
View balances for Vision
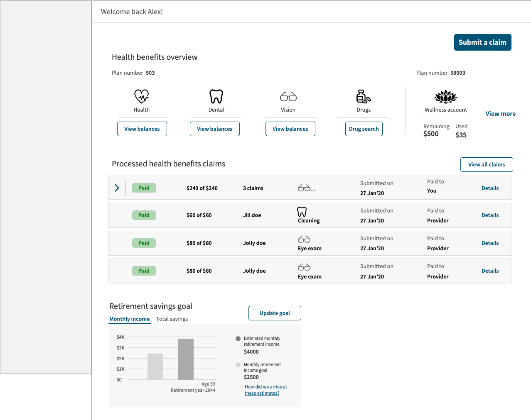point(290,129)
